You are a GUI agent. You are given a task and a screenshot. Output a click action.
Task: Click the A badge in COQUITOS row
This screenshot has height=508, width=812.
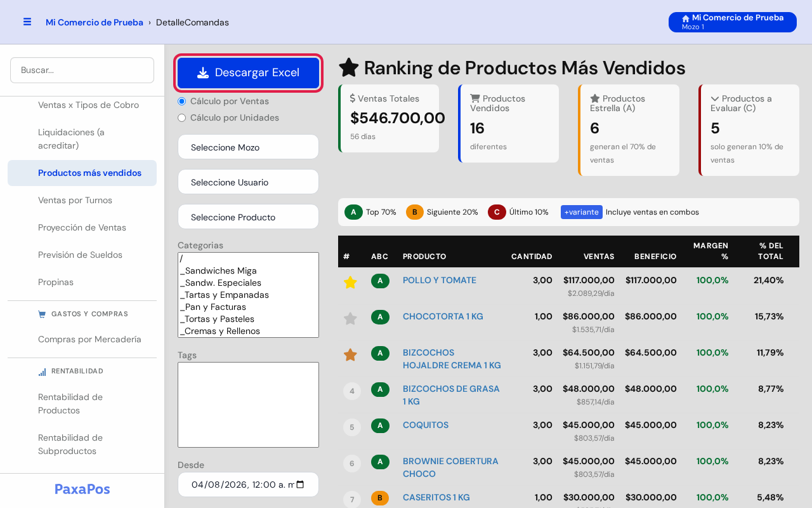coord(380,425)
